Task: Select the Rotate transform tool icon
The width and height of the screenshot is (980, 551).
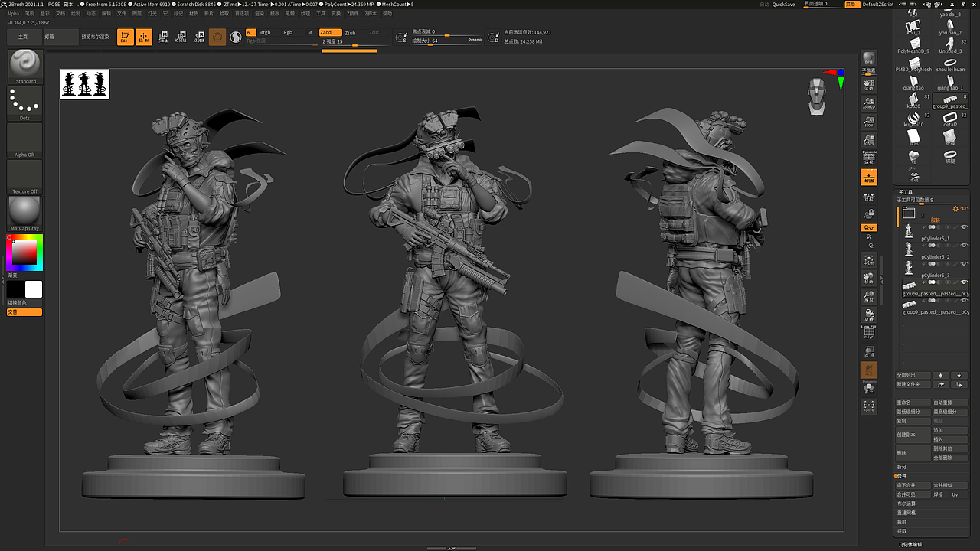Action: [x=200, y=37]
